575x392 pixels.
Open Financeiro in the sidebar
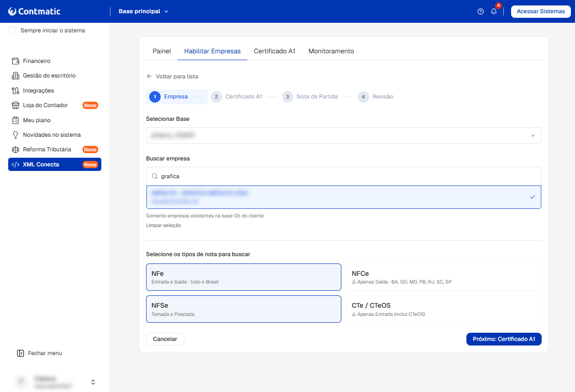(55, 61)
